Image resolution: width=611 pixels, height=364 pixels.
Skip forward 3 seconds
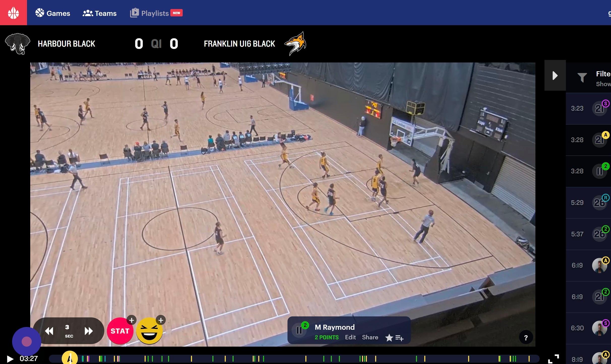coord(88,331)
